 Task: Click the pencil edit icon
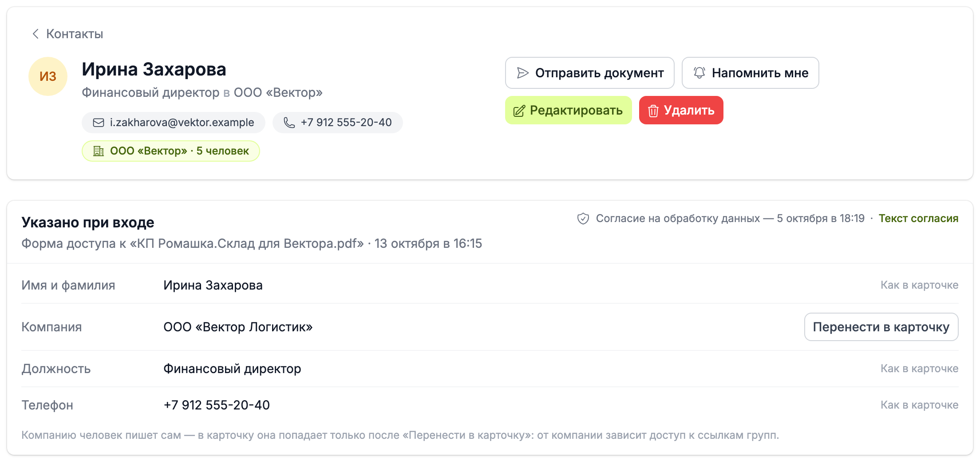[x=519, y=111]
